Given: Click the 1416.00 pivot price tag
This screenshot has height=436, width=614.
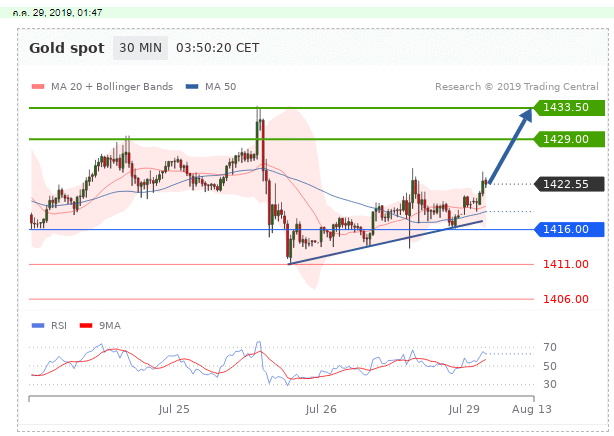Looking at the screenshot, I should click(x=569, y=229).
